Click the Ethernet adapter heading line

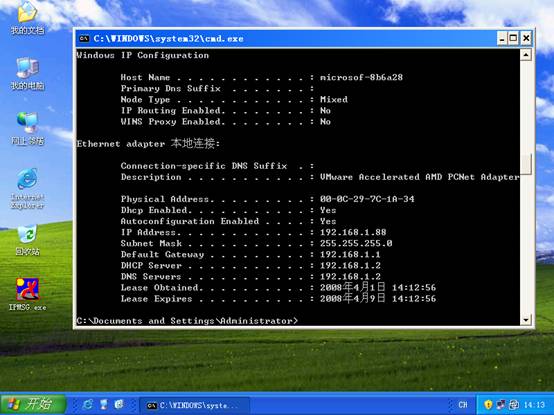click(148, 143)
